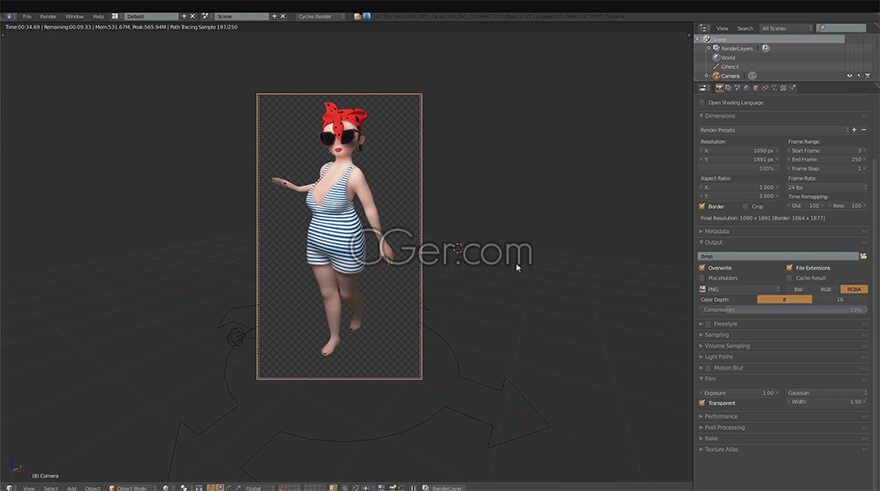880x491 pixels.
Task: Select the World item in outliner
Action: point(728,58)
